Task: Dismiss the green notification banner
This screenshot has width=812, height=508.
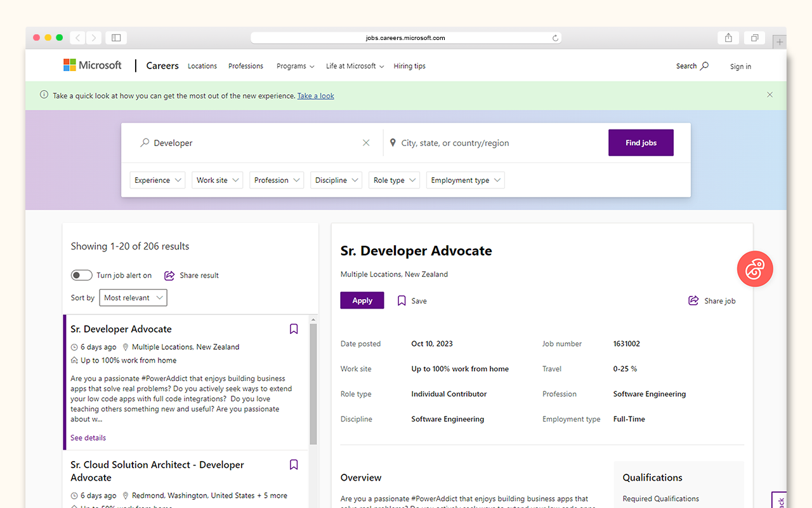Action: tap(769, 95)
